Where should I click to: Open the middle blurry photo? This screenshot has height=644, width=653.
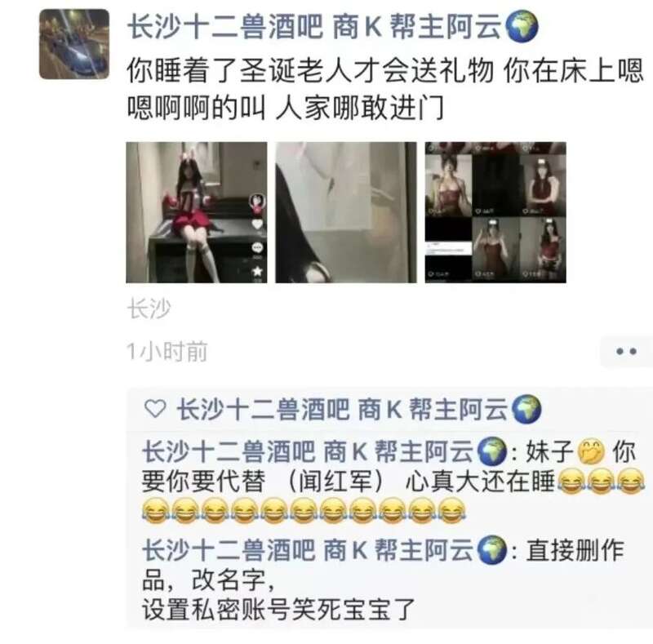(345, 212)
